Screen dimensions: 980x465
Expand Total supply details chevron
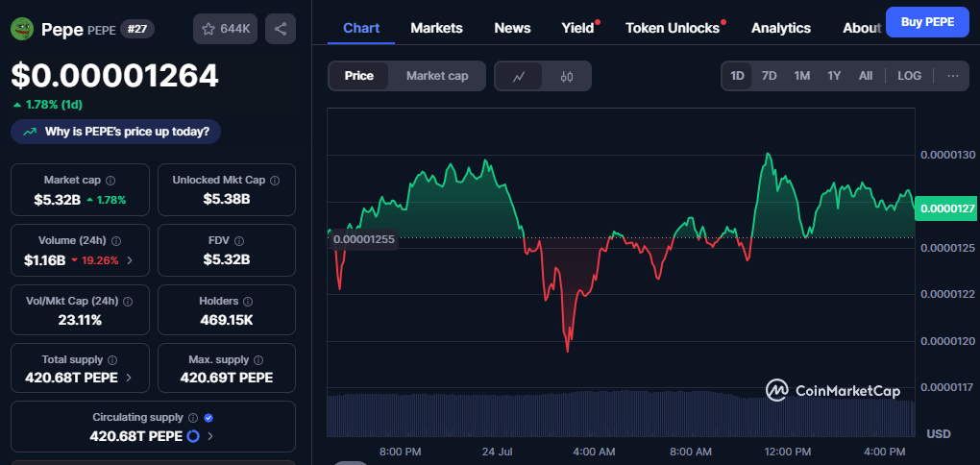click(129, 378)
